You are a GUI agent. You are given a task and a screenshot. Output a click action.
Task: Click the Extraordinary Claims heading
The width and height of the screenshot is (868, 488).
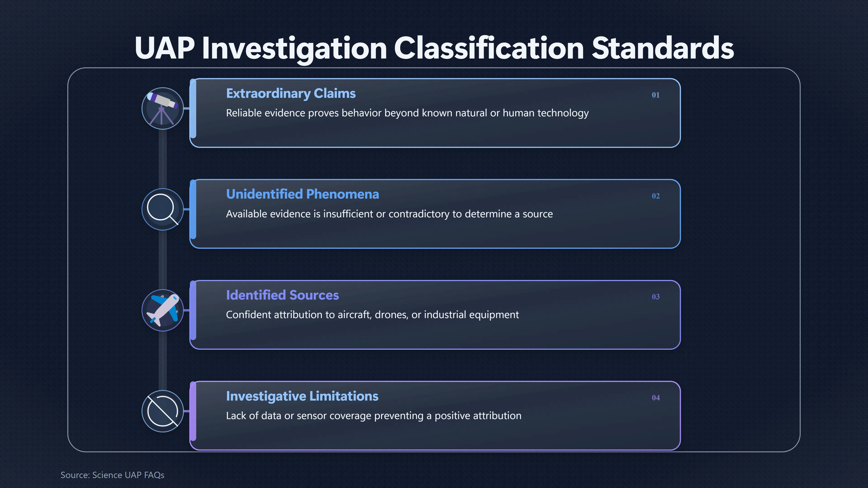pos(290,93)
